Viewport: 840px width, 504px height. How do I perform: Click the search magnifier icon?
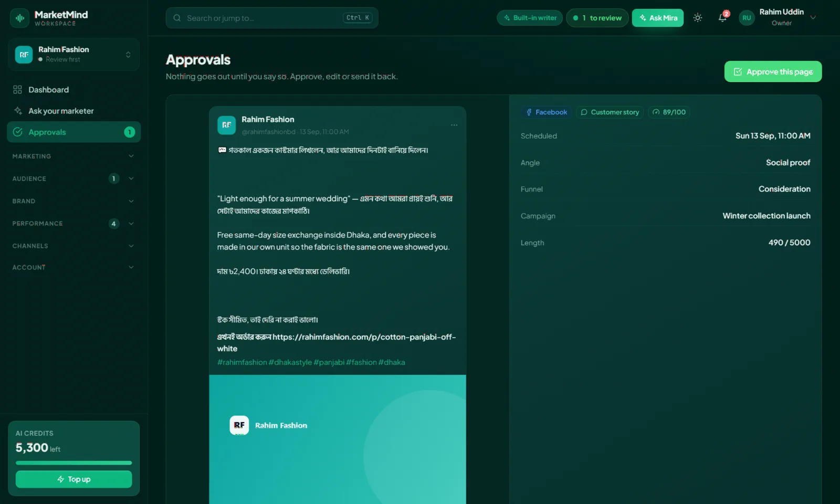[x=177, y=18]
